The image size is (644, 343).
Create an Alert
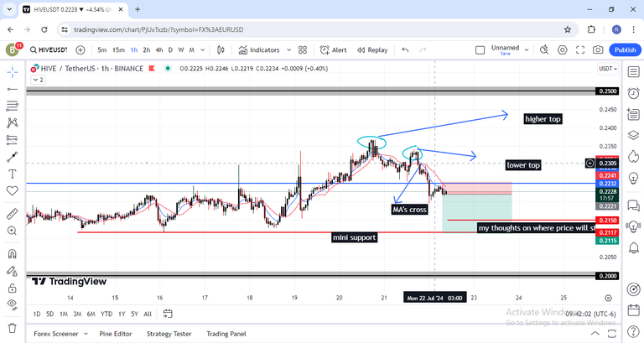click(x=333, y=50)
